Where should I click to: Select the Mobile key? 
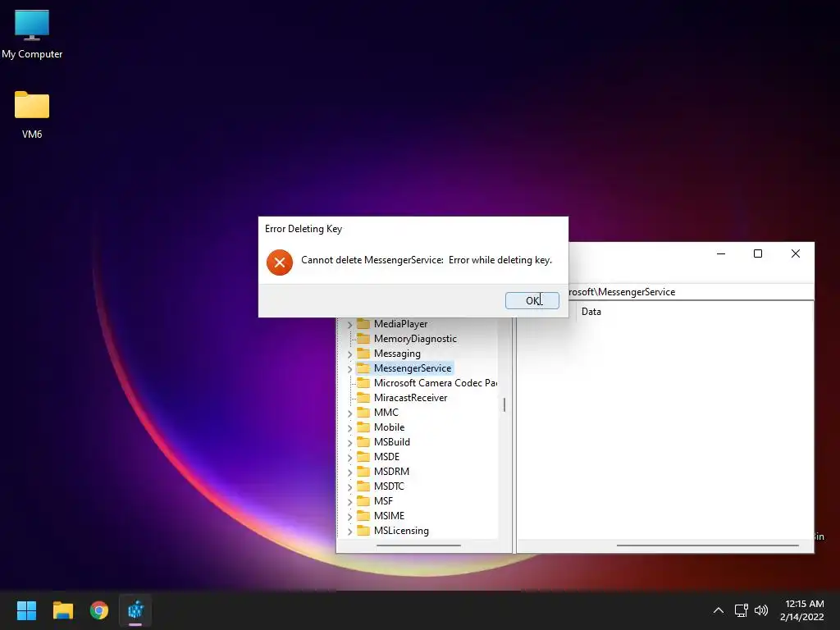click(x=389, y=427)
